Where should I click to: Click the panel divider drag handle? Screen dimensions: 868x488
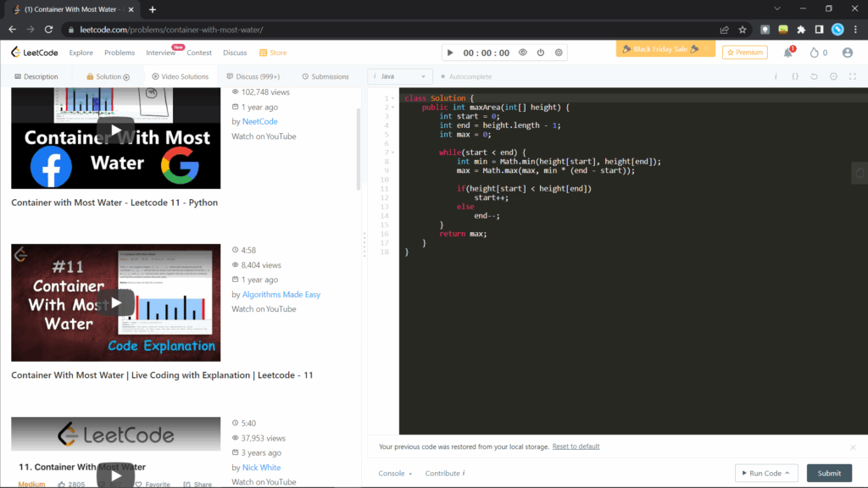[364, 245]
